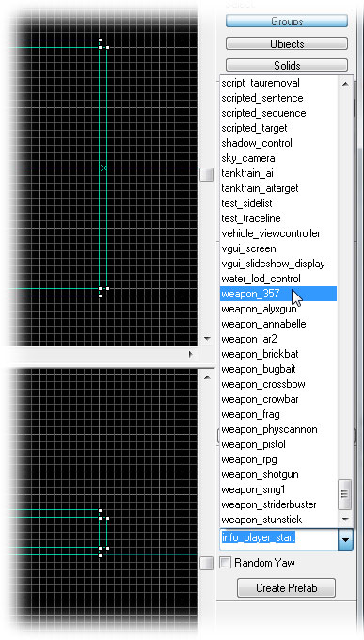This screenshot has width=364, height=640.
Task: Click the brush center X handle in top viewport
Action: point(103,168)
